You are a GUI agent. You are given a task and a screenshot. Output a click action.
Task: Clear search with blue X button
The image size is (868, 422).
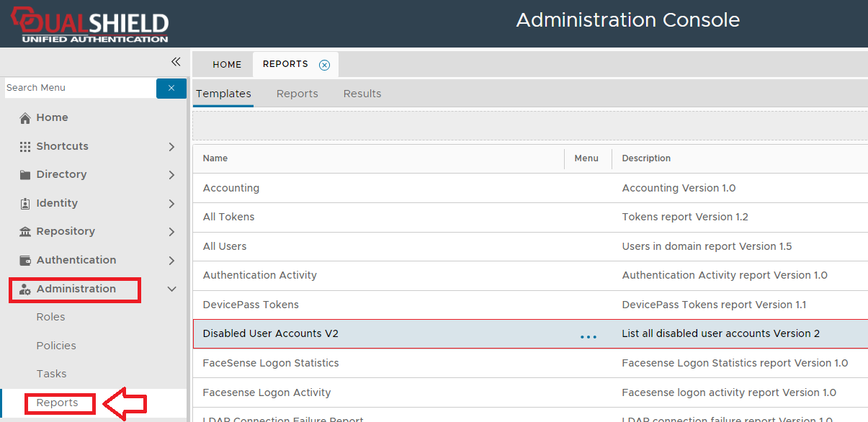click(x=171, y=88)
